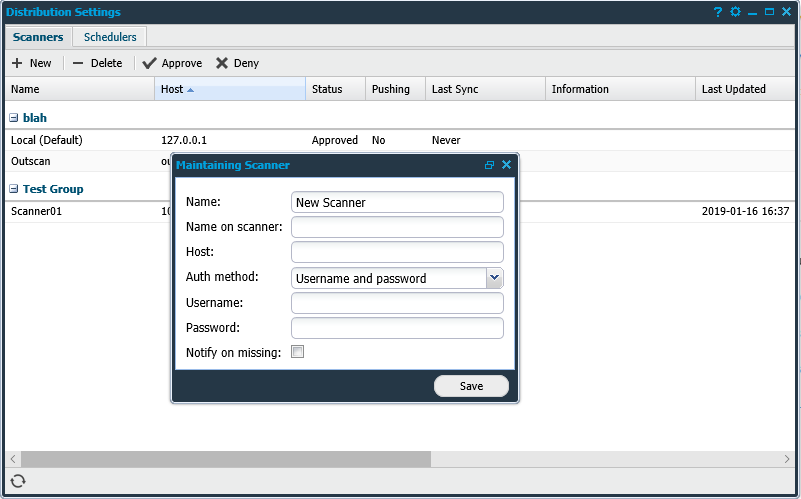The height and width of the screenshot is (499, 801).
Task: Click the New scanner plus icon
Action: tap(17, 63)
